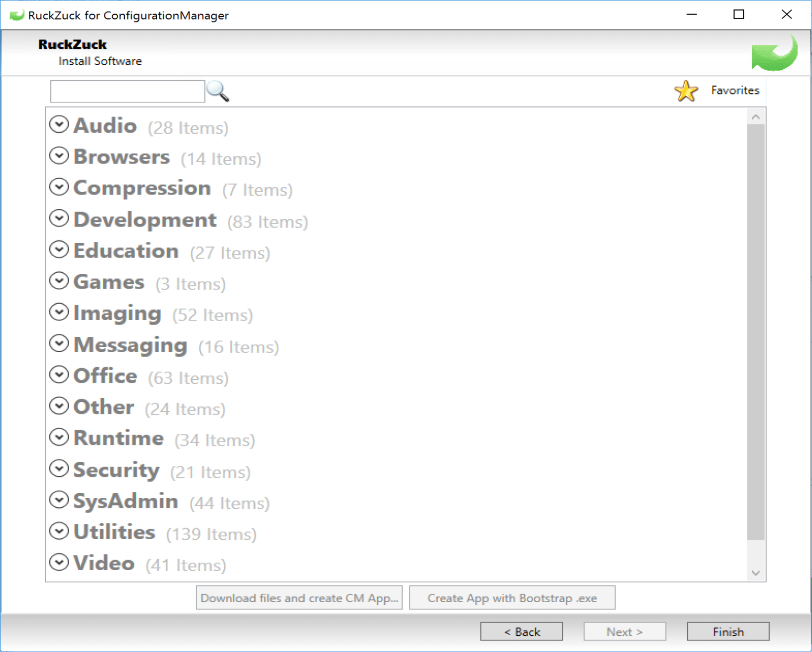Click the scrollbar down arrow
Screen dimensions: 812x652
pos(755,573)
